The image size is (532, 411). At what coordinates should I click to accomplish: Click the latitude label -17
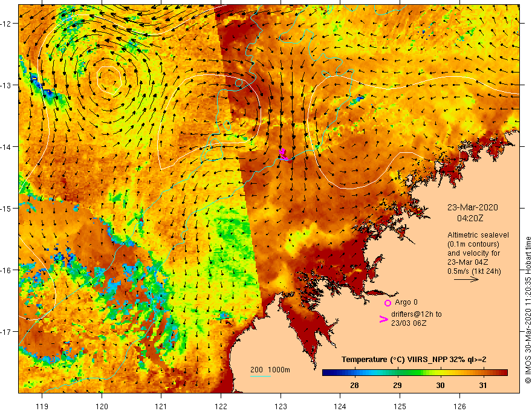pos(6,332)
